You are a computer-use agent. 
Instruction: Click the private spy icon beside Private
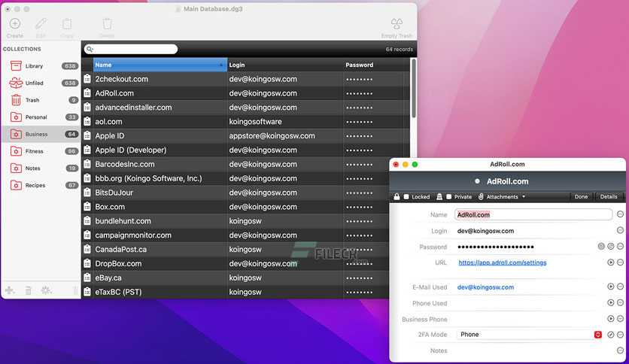[x=439, y=196]
